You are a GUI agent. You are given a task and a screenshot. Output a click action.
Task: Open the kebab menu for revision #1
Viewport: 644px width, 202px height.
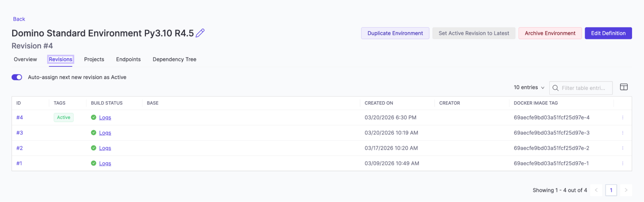tap(622, 163)
